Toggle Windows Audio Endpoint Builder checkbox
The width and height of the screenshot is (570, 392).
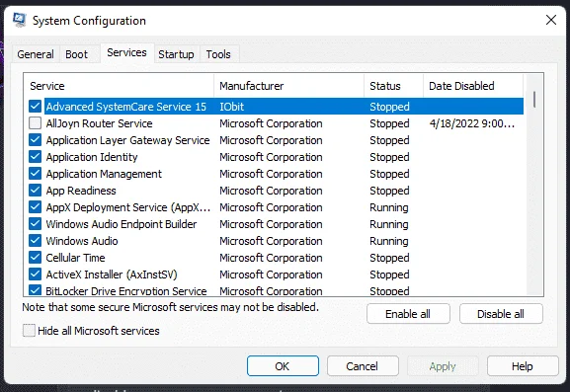pyautogui.click(x=35, y=223)
